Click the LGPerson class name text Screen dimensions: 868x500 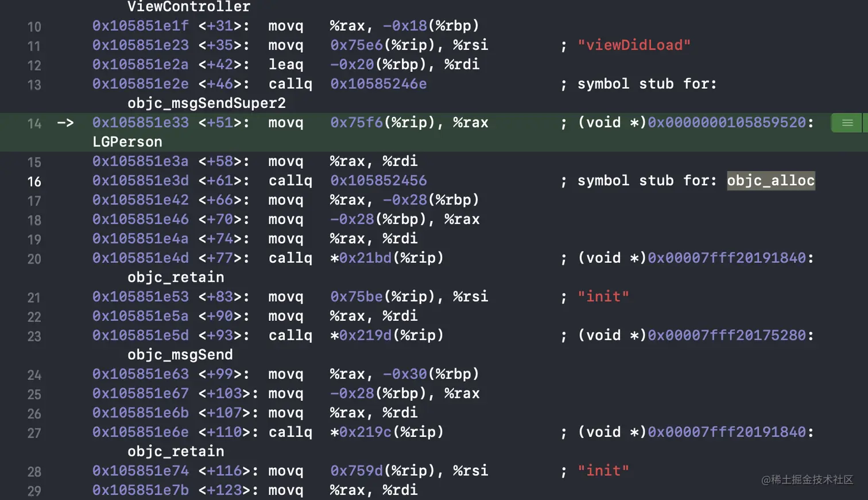[x=127, y=142]
